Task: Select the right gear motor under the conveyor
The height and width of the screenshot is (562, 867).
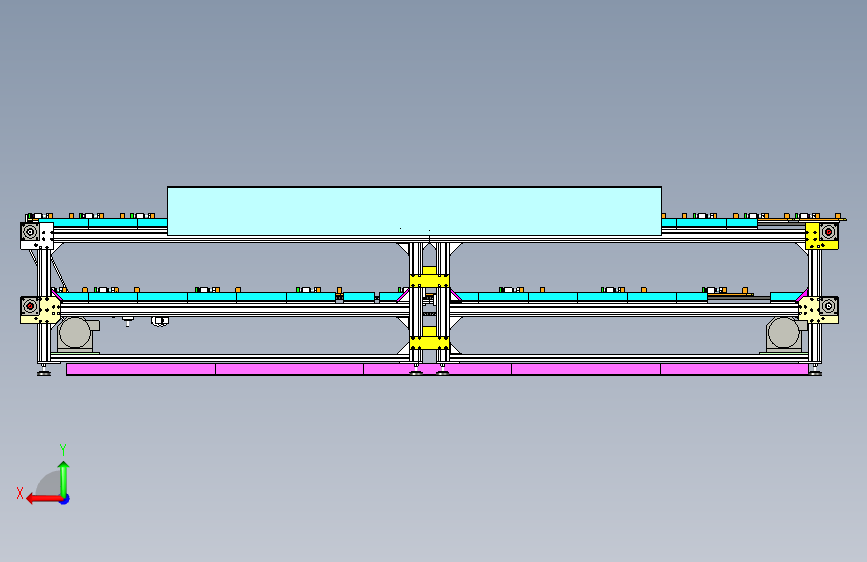Action: (786, 334)
